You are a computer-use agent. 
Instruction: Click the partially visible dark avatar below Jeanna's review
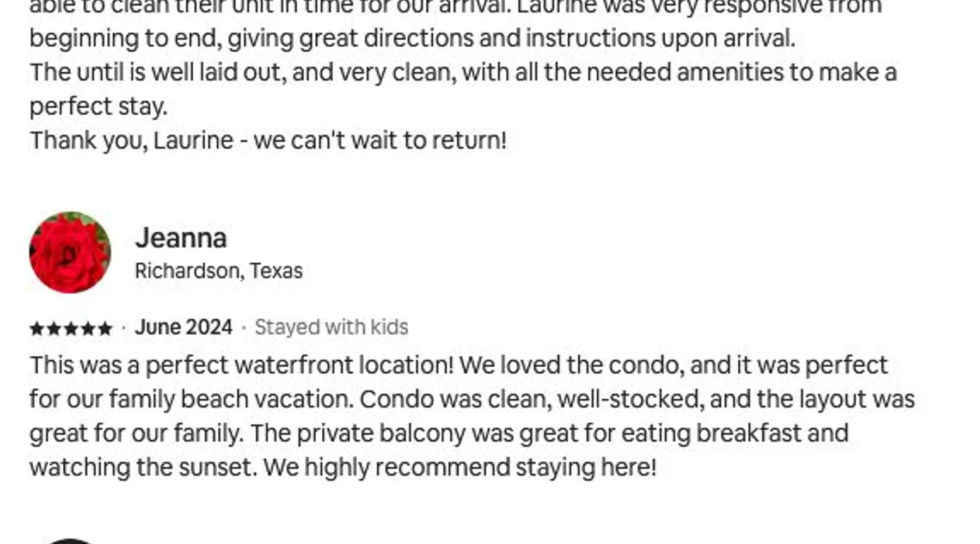[70, 541]
